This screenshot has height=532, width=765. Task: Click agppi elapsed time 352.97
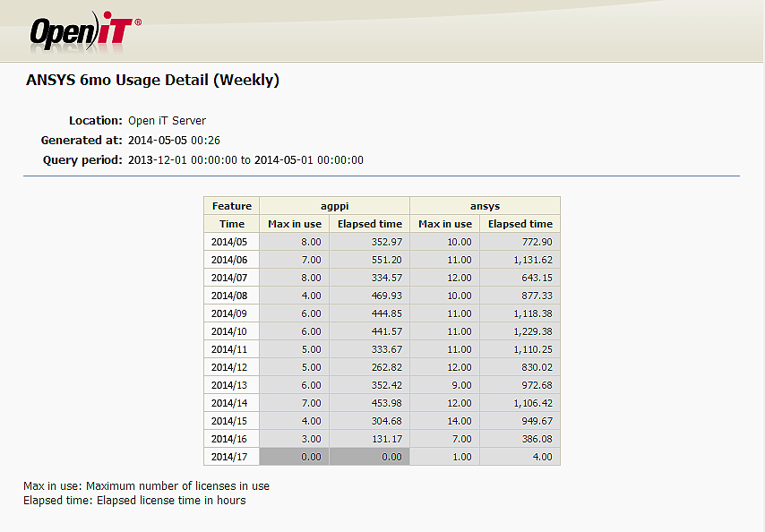(370, 242)
